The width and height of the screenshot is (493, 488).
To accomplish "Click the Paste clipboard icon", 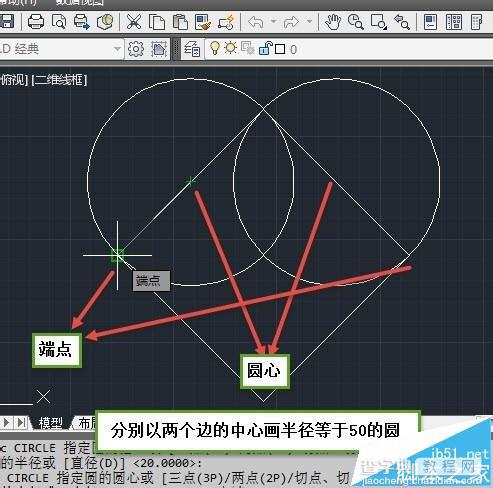I will [x=180, y=22].
